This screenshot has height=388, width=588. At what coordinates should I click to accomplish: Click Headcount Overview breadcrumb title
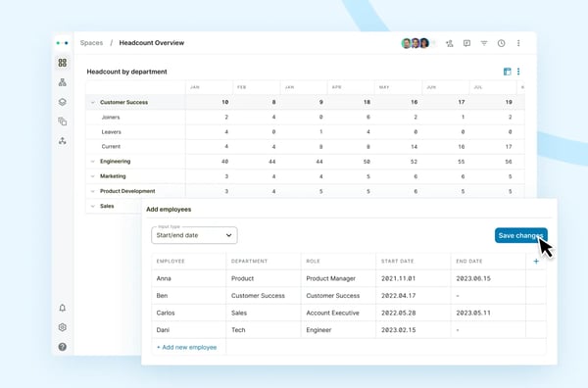(x=152, y=43)
